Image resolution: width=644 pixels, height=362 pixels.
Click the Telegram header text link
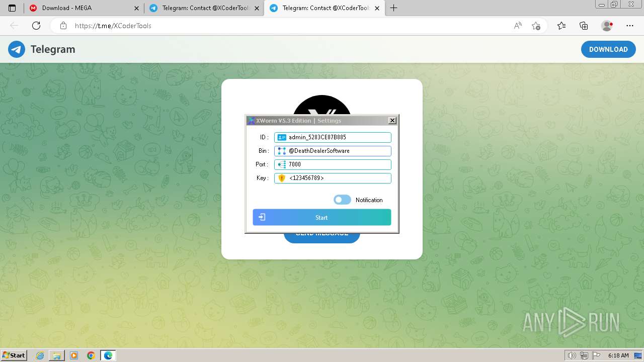53,49
